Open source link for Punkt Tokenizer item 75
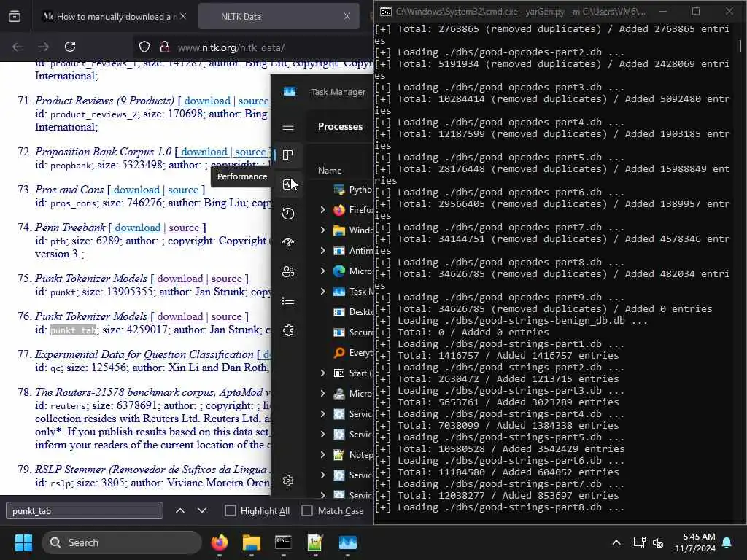Screen dimensions: 747x560 (227, 278)
